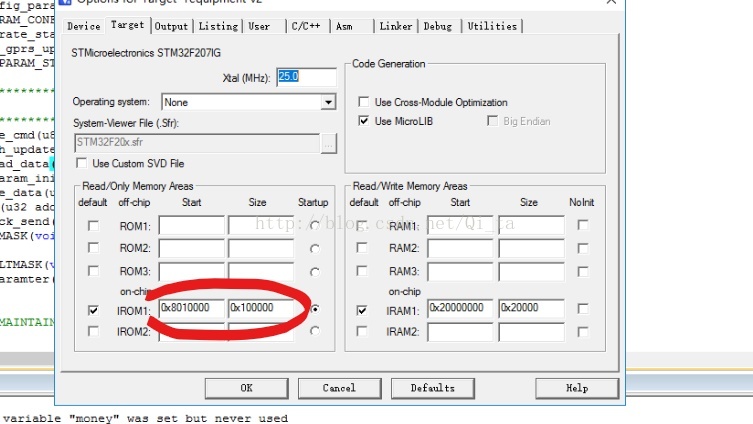Screen dimensions: 753x424
Task: Click the 'variable "money" was set' warning line
Action: pos(145,418)
